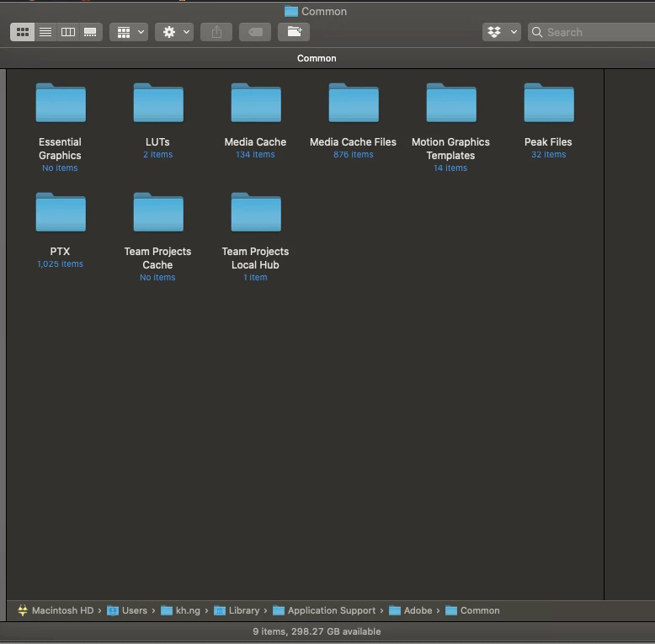The height and width of the screenshot is (644, 655).
Task: Click the PTX folder name label
Action: pos(60,252)
